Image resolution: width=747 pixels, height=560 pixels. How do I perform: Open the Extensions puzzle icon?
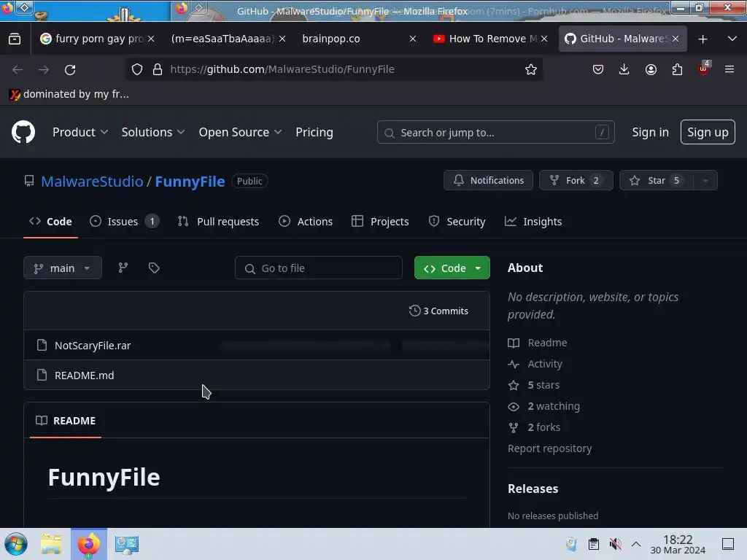click(x=677, y=69)
